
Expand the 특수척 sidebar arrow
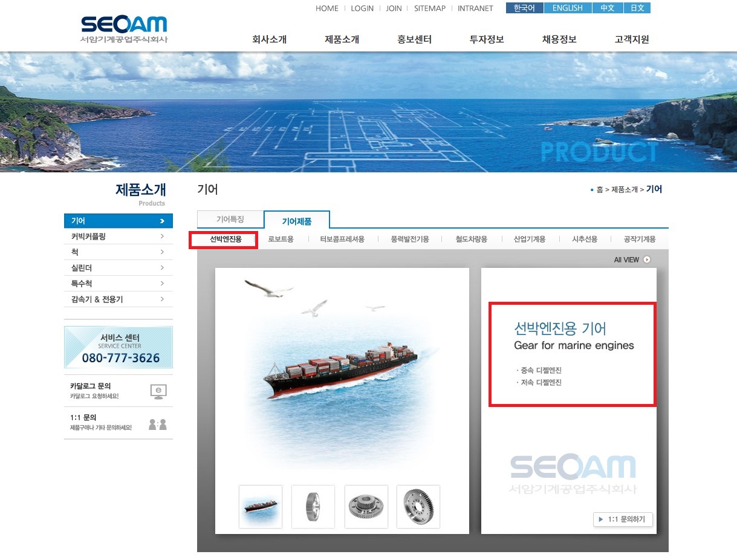point(162,284)
